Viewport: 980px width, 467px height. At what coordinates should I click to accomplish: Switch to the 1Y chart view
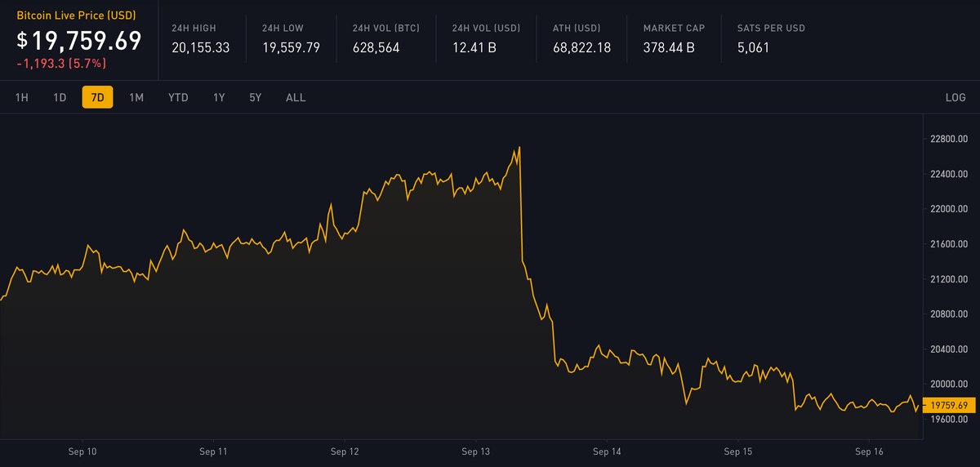(x=219, y=97)
